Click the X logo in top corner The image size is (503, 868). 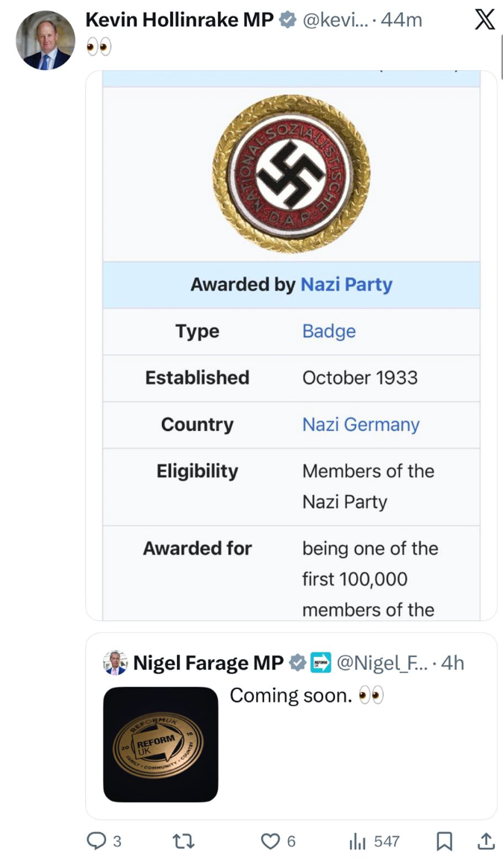(x=484, y=20)
